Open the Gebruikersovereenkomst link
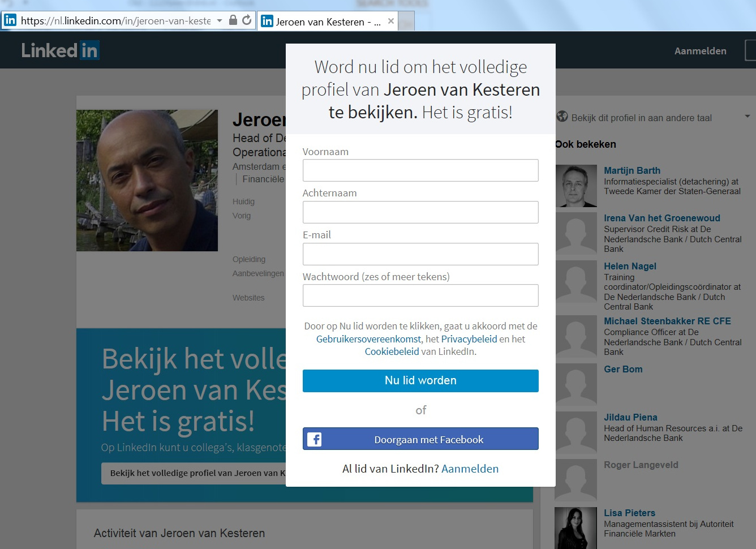Screen dimensions: 756x549 click(368, 339)
